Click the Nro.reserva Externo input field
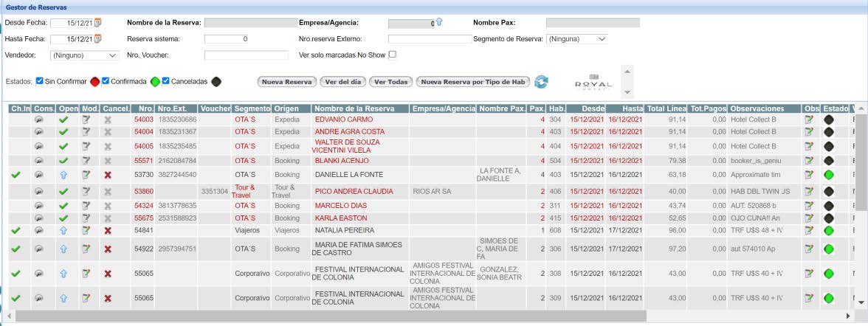The height and width of the screenshot is (326, 868). [430, 39]
